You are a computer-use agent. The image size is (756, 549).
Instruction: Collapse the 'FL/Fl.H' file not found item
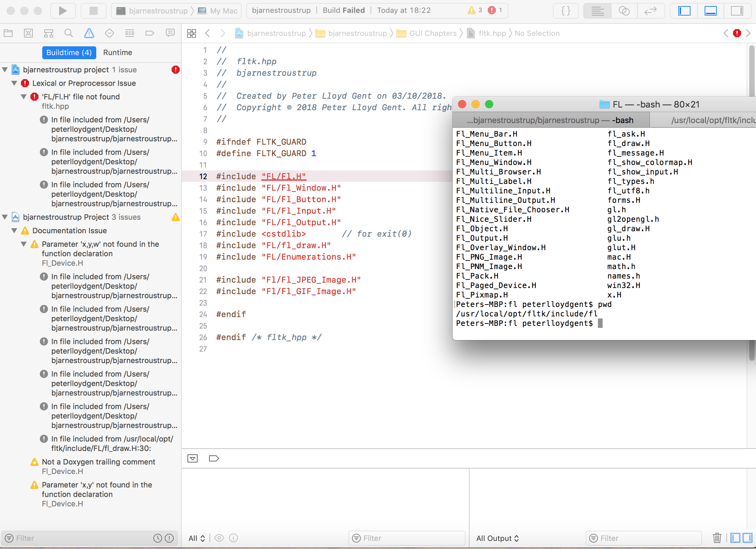click(x=24, y=97)
